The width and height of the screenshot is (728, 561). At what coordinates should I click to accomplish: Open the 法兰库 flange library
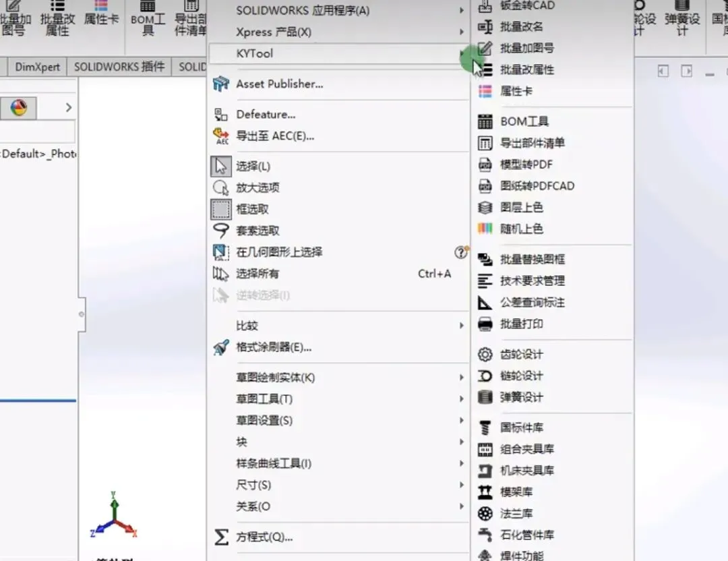pyautogui.click(x=516, y=513)
